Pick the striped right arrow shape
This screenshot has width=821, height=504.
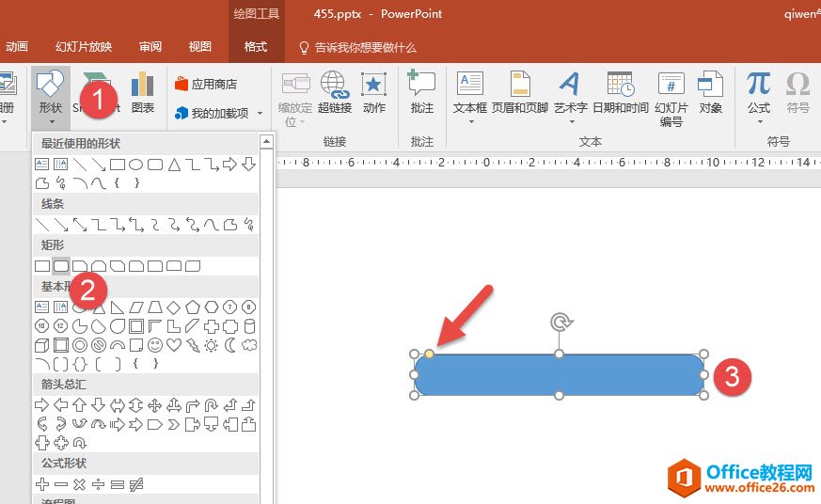tap(118, 424)
